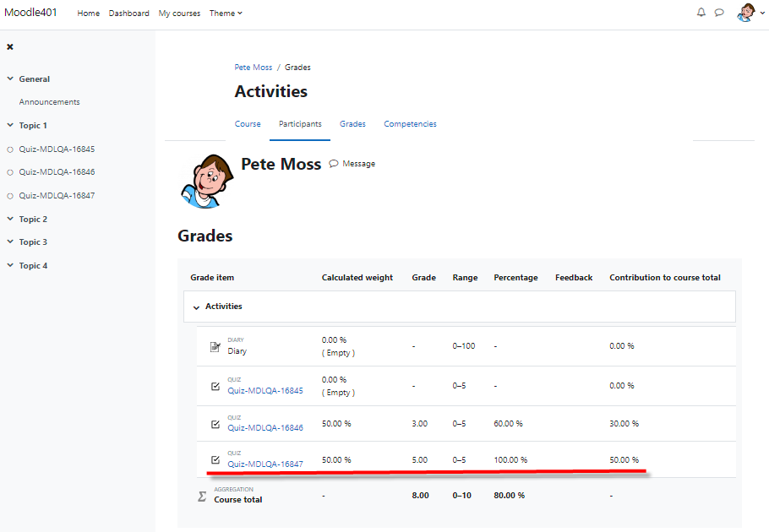Viewport: 769px width, 532px height.
Task: Open the Theme dropdown menu
Action: coord(226,14)
